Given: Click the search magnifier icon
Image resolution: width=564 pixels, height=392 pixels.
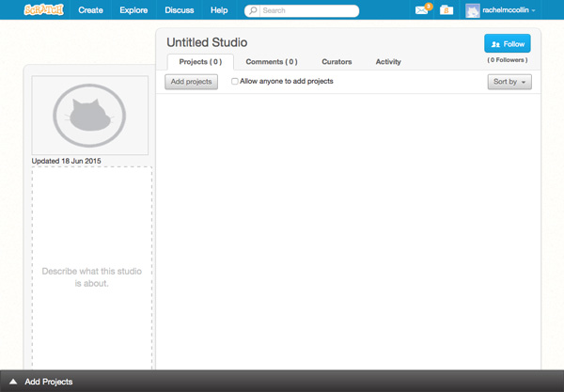Looking at the screenshot, I should click(253, 10).
